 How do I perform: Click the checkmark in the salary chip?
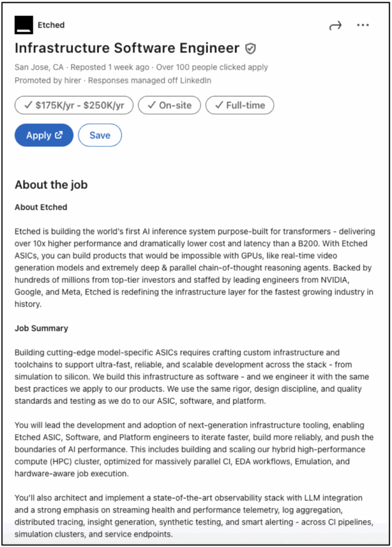pos(28,105)
